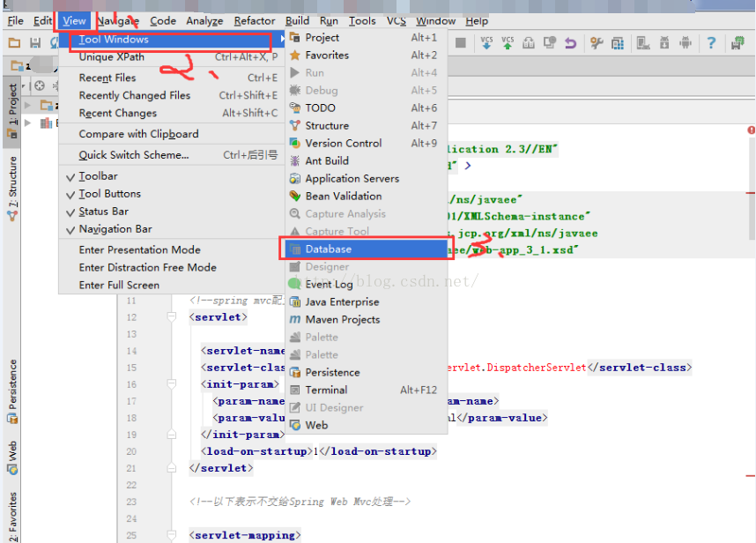Image resolution: width=756 pixels, height=543 pixels.
Task: Open the Version Control tool window
Action: tap(367, 143)
